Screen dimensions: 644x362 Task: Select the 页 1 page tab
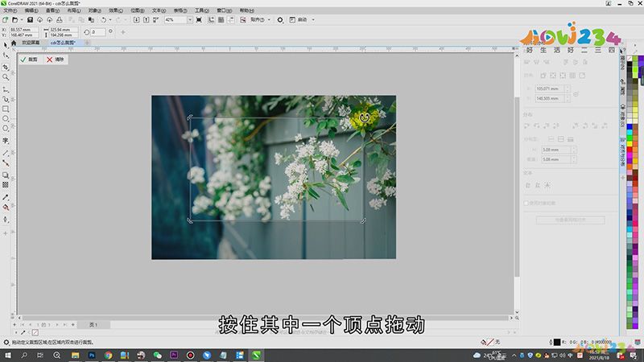click(93, 325)
